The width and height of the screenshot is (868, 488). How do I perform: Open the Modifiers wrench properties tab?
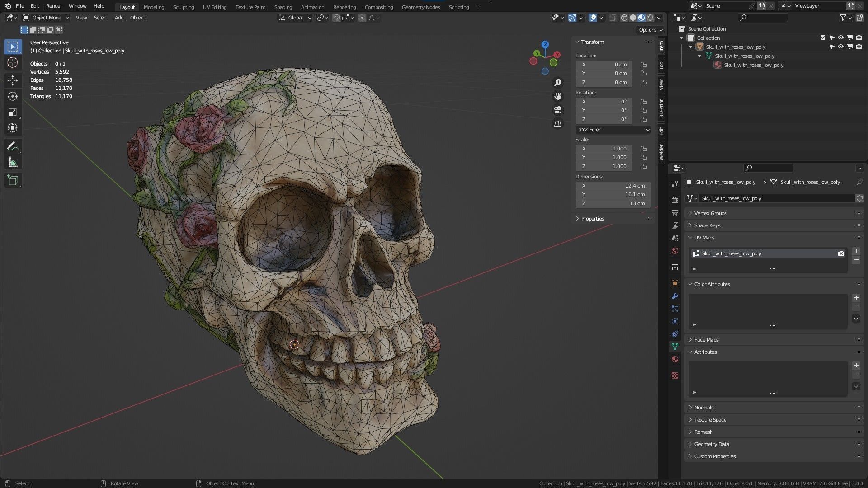point(675,296)
